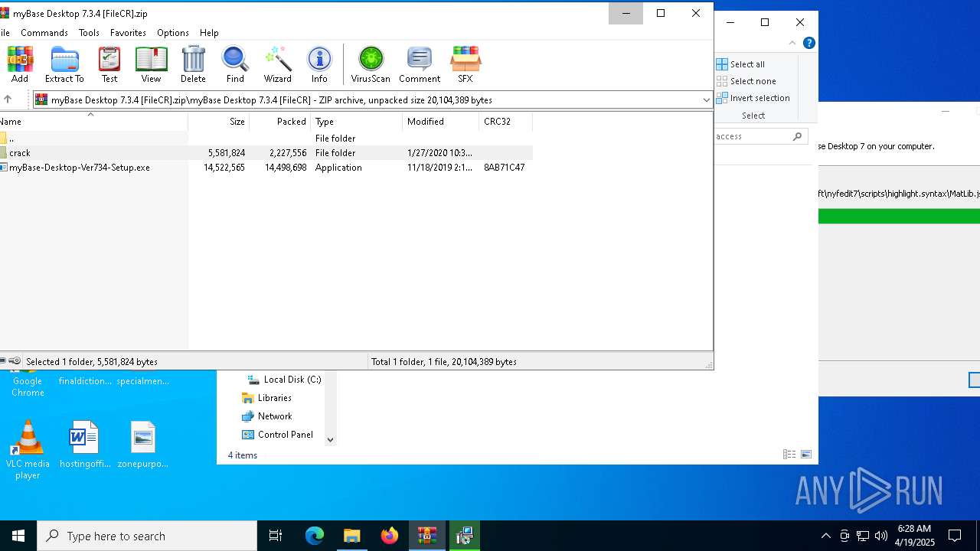Collapse the Explorer ribbon chevron

pyautogui.click(x=792, y=43)
